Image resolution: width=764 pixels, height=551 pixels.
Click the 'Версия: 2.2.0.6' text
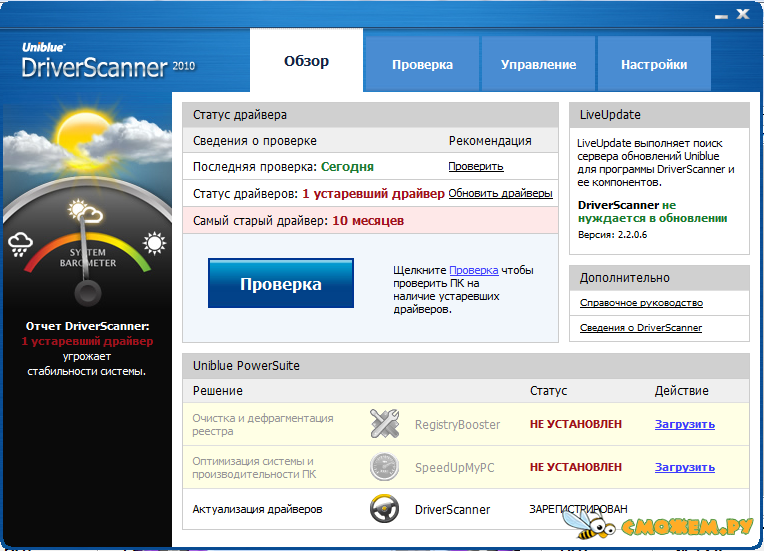click(612, 234)
